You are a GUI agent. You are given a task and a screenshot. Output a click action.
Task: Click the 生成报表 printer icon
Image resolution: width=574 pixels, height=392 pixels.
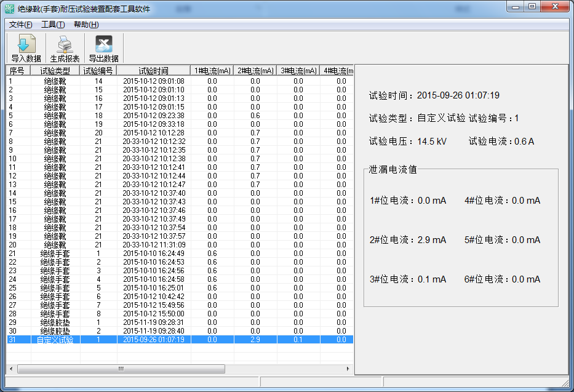click(65, 45)
